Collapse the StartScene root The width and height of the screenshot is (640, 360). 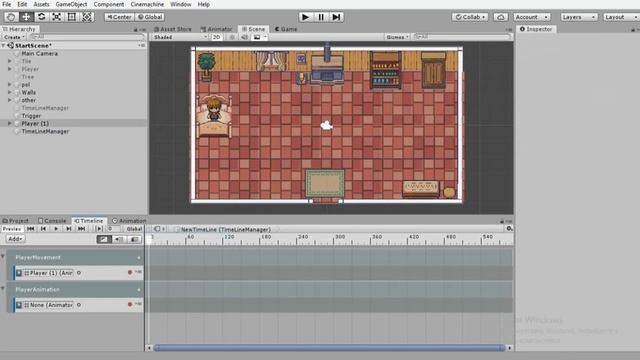4,46
